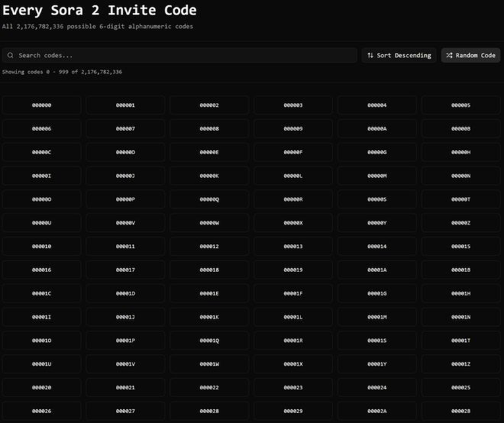
Task: Click the Sort Descending button
Action: point(399,55)
